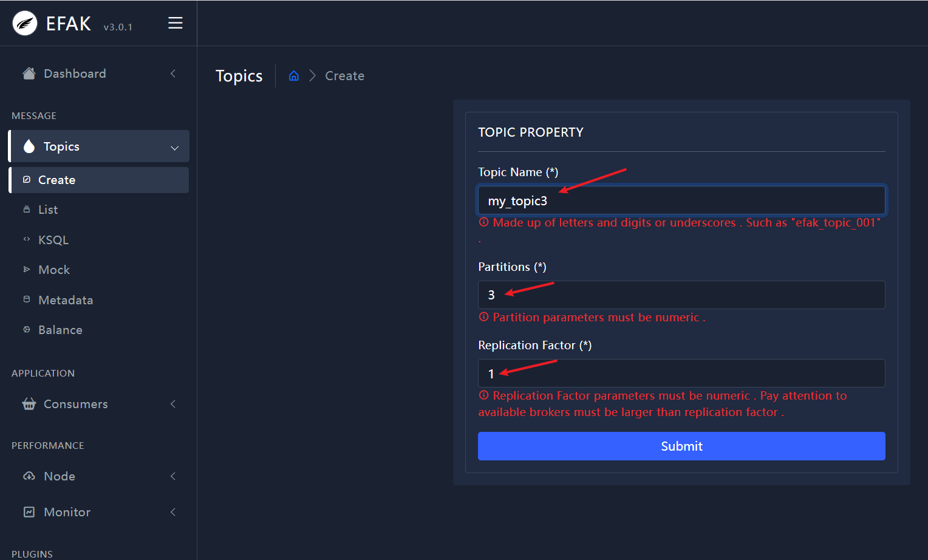
Task: Click the Partitions (*) label
Action: [512, 267]
